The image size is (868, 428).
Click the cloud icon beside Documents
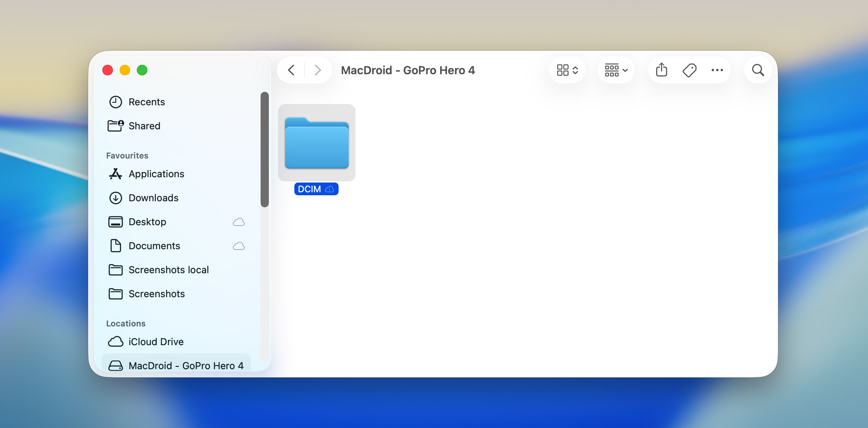point(238,246)
